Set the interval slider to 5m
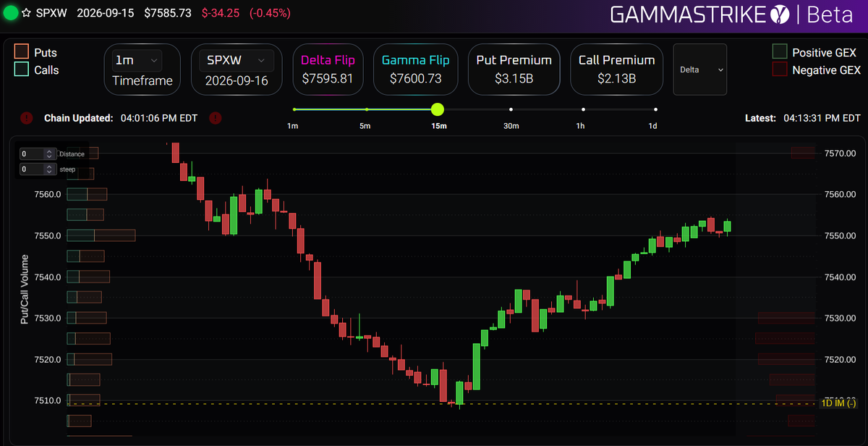The height and width of the screenshot is (446, 868). [x=367, y=109]
